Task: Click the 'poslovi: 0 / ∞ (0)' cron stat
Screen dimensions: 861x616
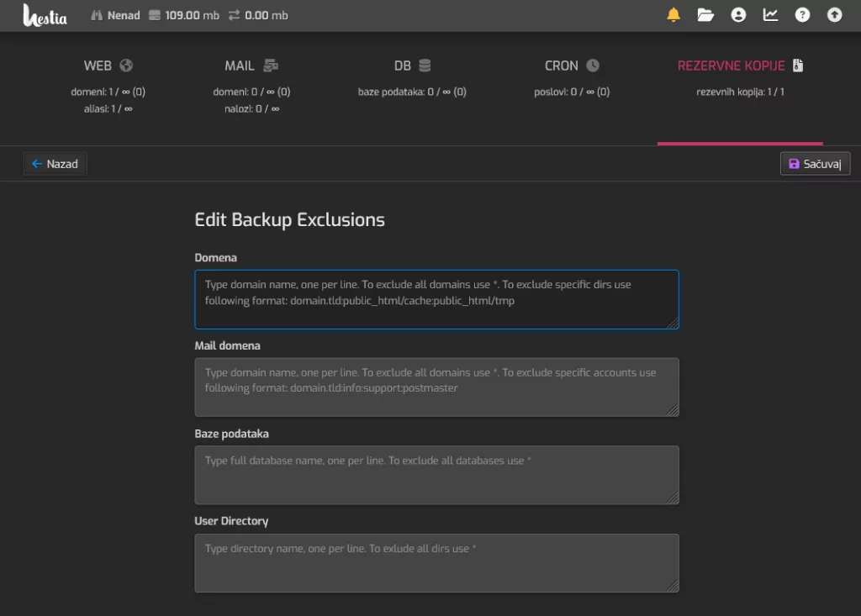Action: tap(572, 92)
